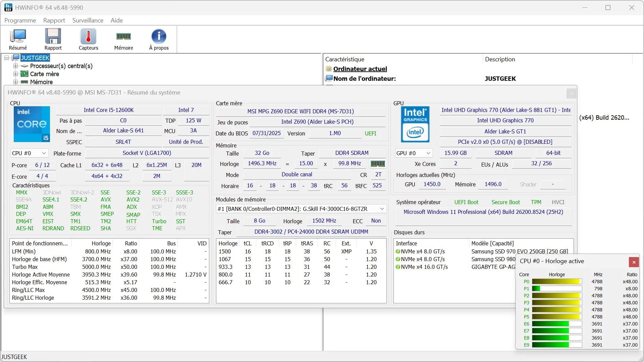This screenshot has width=644, height=362.
Task: Click the Mémoire tree node icon
Action: (x=24, y=82)
